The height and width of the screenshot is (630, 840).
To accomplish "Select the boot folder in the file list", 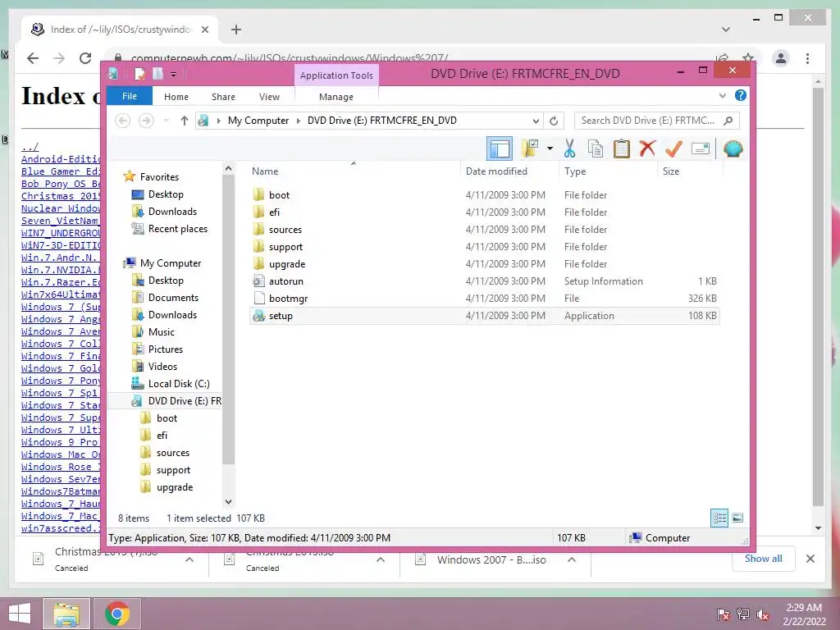I will (x=484, y=195).
